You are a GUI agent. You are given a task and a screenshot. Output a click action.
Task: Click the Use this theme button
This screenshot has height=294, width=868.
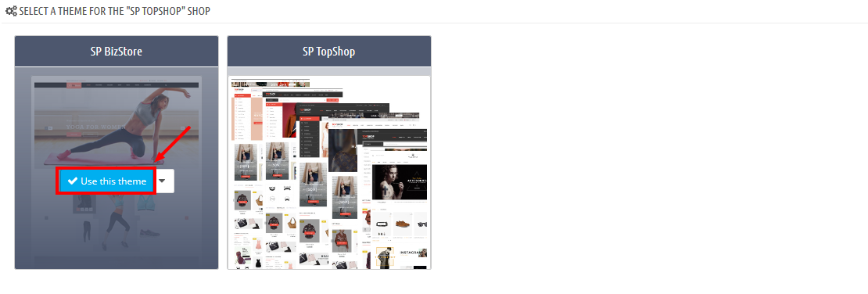pyautogui.click(x=106, y=181)
